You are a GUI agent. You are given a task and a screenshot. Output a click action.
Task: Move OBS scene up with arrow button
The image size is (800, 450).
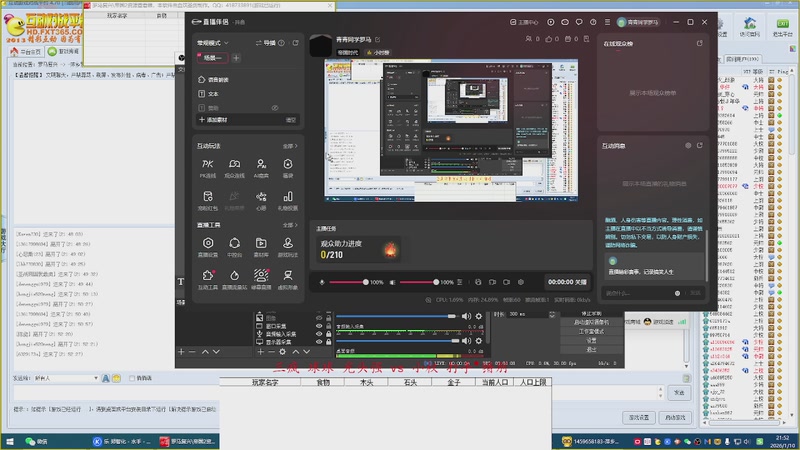tap(205, 352)
